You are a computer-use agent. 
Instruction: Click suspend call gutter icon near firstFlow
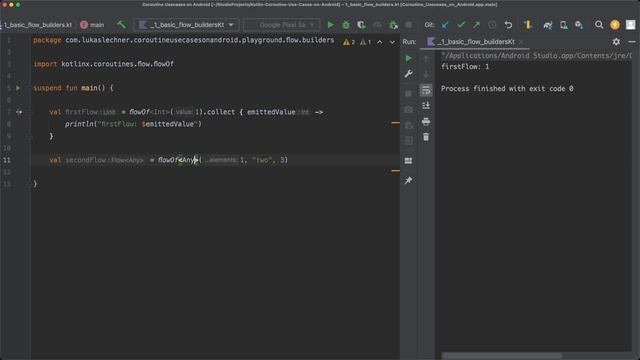click(19, 112)
